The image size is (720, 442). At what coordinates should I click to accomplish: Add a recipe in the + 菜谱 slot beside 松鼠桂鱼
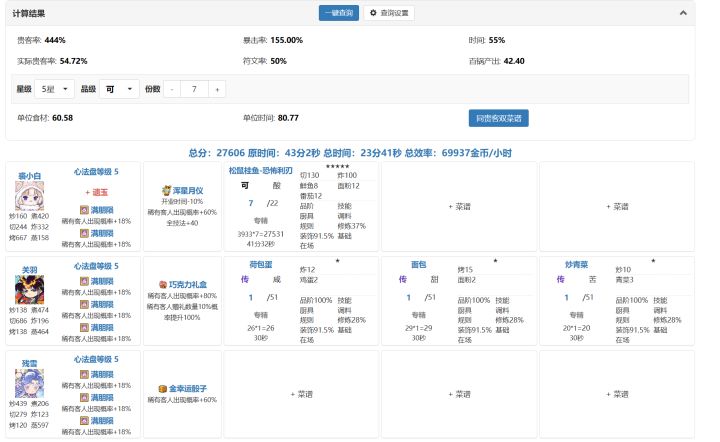point(459,207)
